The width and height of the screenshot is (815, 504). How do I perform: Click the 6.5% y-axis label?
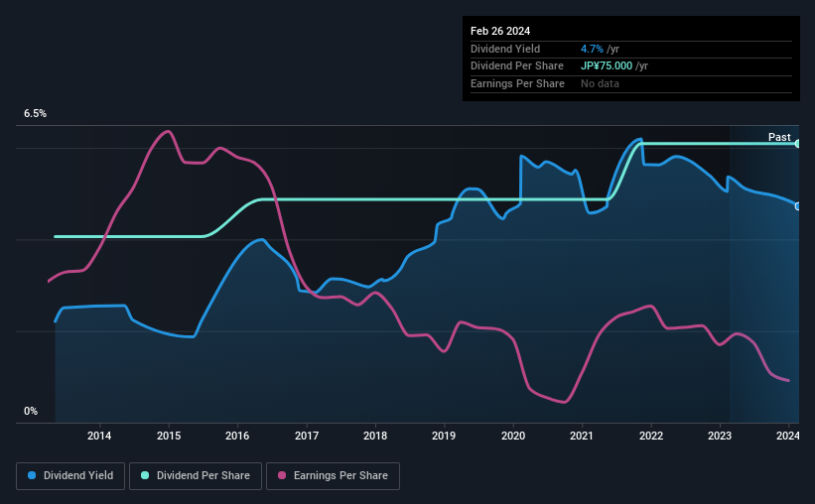35,113
